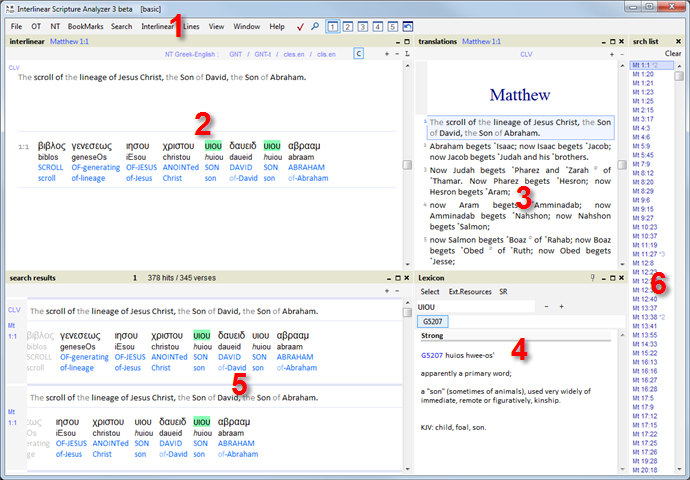Click the plus icon in interlinear panel
The width and height of the screenshot is (690, 480).
387,53
